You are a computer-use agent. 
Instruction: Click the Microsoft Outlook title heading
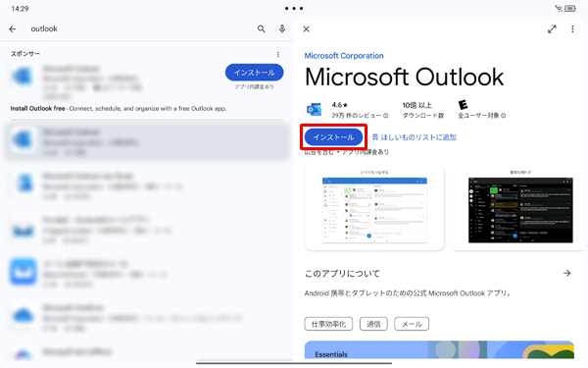coord(404,78)
